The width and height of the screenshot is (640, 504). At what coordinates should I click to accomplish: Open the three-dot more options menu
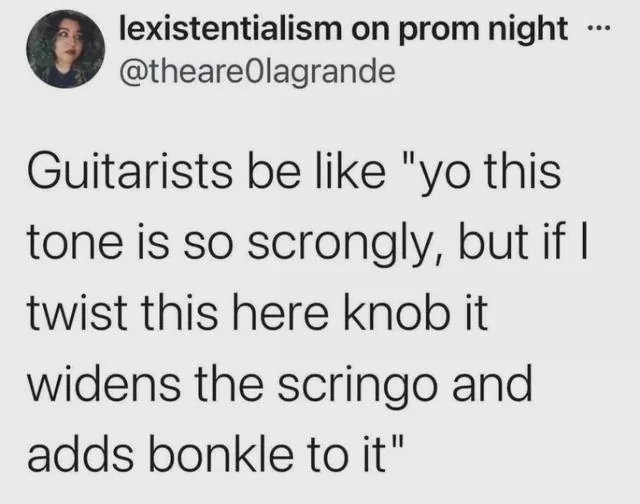(598, 29)
